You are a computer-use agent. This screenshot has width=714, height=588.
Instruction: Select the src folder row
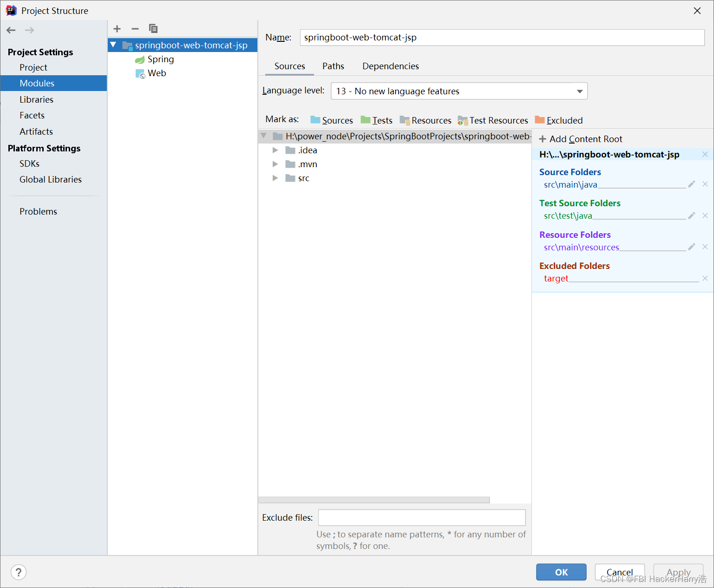(x=395, y=178)
